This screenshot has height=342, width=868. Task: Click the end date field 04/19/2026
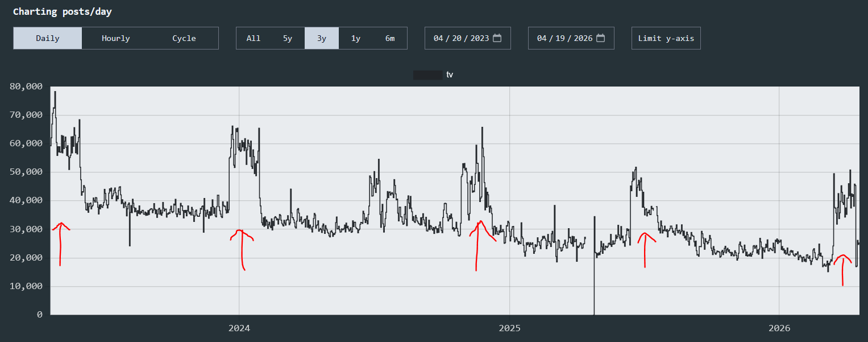pyautogui.click(x=571, y=38)
